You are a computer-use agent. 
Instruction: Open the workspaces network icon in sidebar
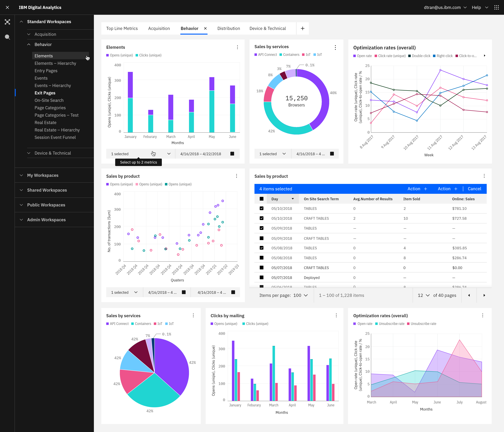[7, 22]
